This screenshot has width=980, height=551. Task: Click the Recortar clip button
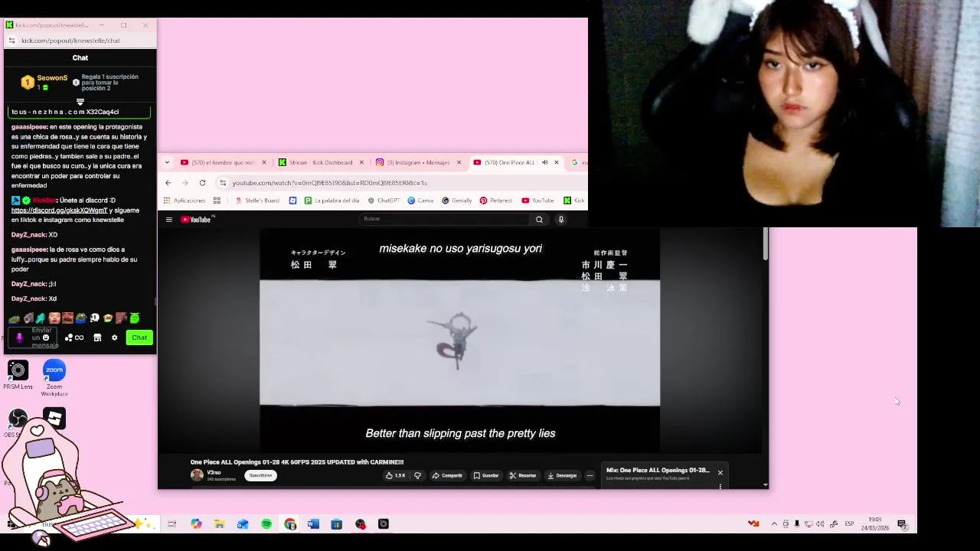coord(523,475)
